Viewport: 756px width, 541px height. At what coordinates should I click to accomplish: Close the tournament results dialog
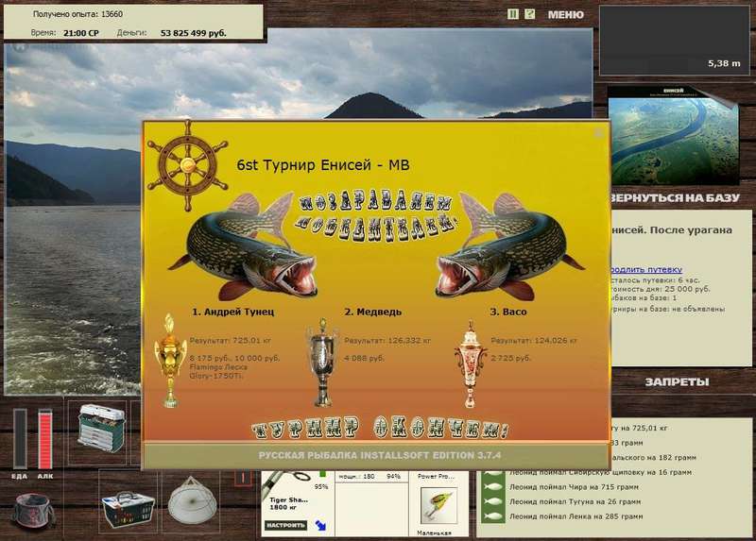click(x=599, y=133)
